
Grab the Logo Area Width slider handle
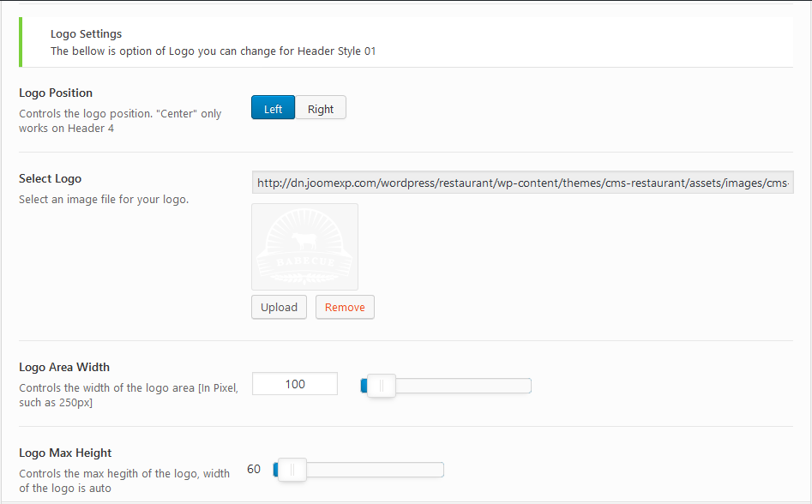click(x=381, y=386)
